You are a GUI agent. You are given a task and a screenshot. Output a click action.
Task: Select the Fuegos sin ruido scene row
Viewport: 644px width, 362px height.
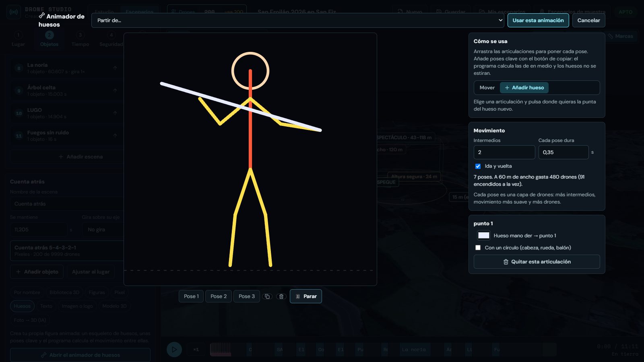point(67,136)
